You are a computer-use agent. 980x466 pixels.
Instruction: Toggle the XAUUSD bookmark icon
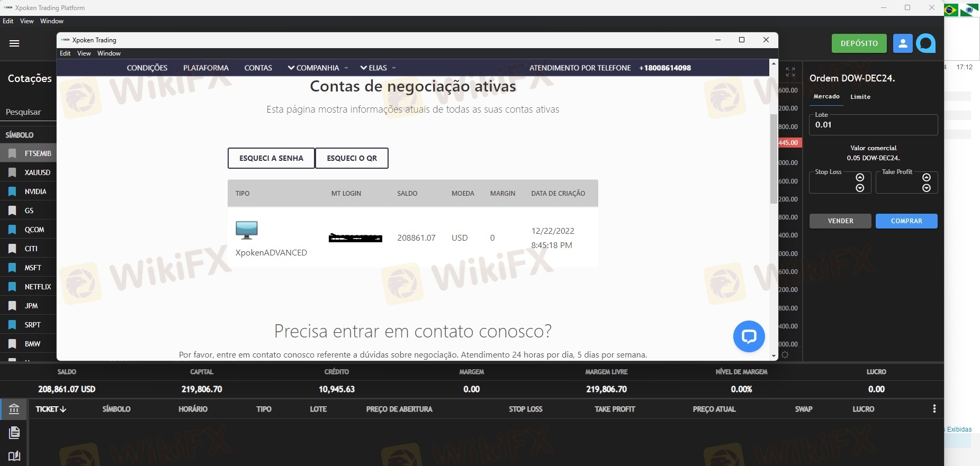pyautogui.click(x=12, y=172)
